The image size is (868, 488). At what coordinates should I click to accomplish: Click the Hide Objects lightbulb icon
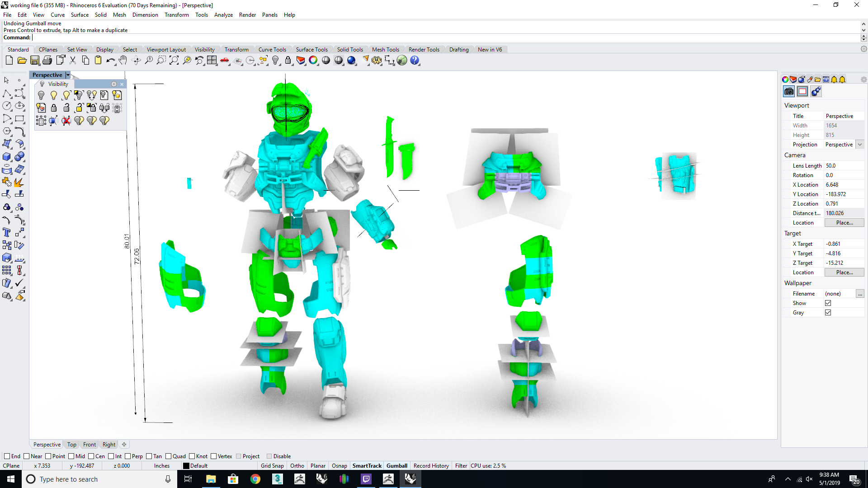[x=41, y=95]
